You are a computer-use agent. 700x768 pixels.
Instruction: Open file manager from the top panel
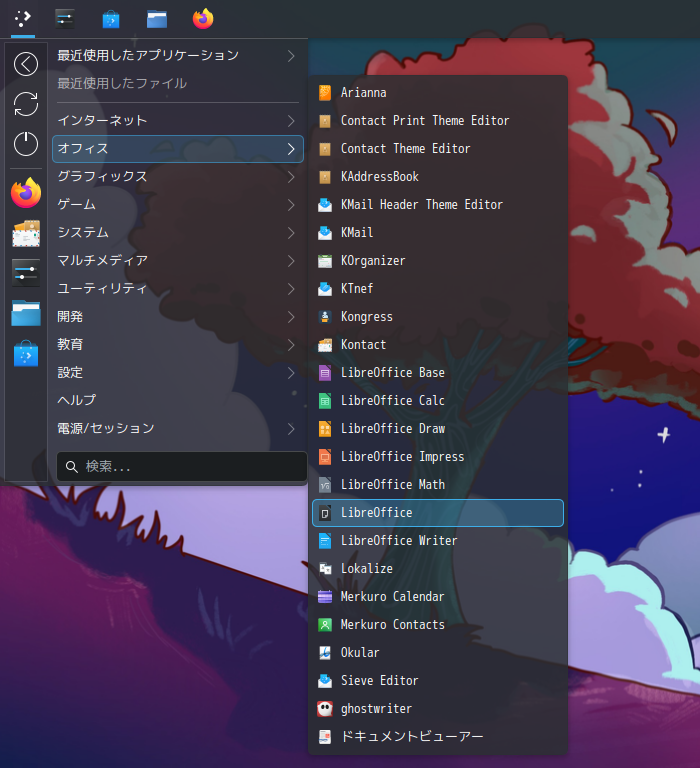coord(157,19)
